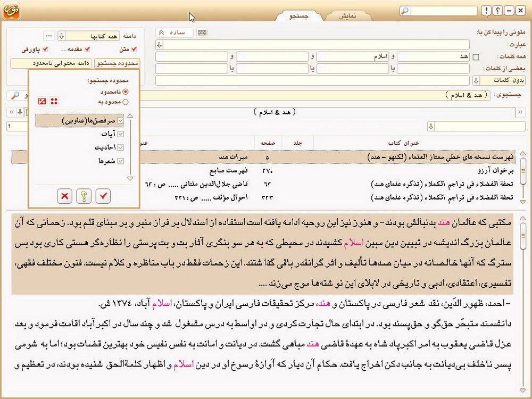Select the result row with page ۳۲۳
The height and width of the screenshot is (399, 532).
pyautogui.click(x=263, y=197)
